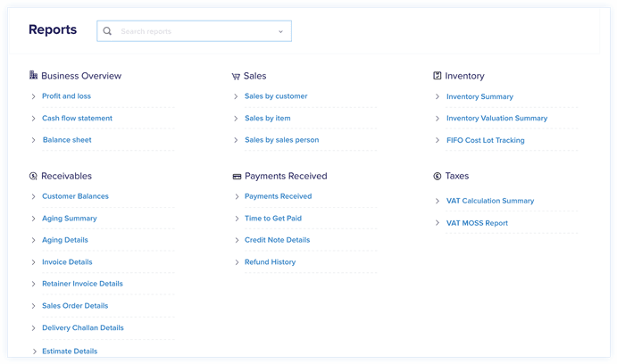The image size is (617, 364).
Task: Expand chevron beside Payments Received report
Action: pos(237,196)
